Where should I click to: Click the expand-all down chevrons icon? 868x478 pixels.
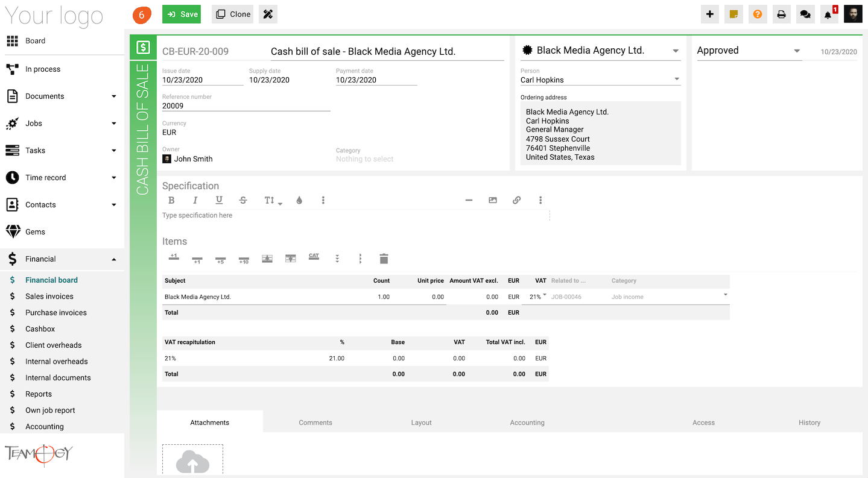[x=337, y=259]
